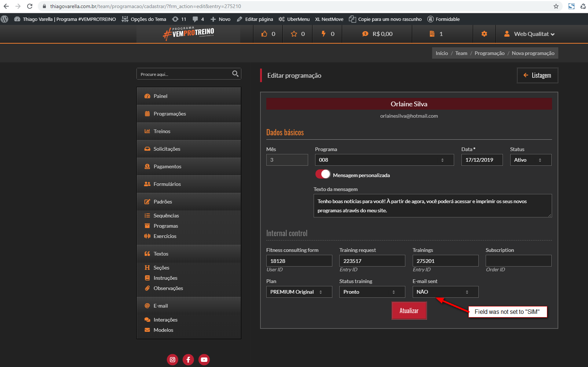Screen dimensions: 588x367
Task: Click the Facebook icon in footer
Action: (x=188, y=360)
